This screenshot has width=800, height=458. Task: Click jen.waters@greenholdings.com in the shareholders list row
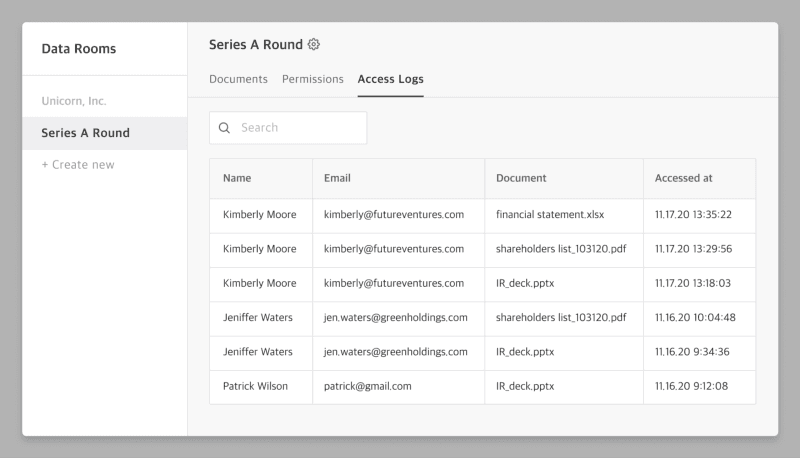(x=395, y=318)
